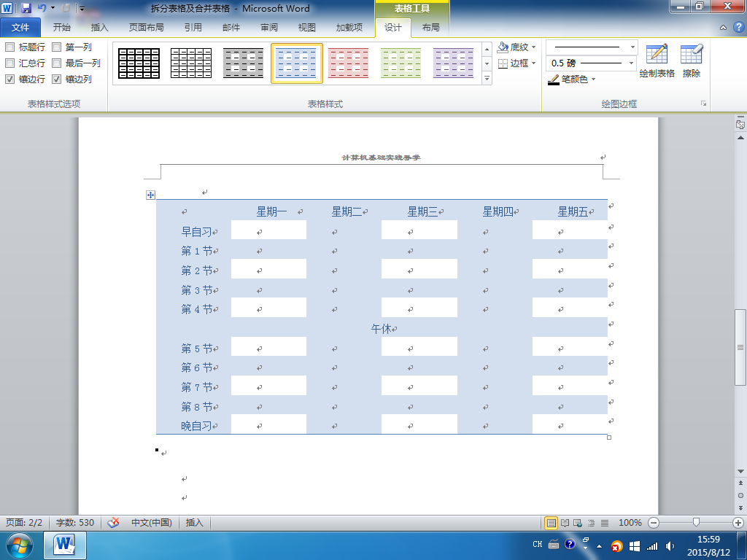The height and width of the screenshot is (560, 747).
Task: Open the 引用 tab
Action: click(x=193, y=28)
